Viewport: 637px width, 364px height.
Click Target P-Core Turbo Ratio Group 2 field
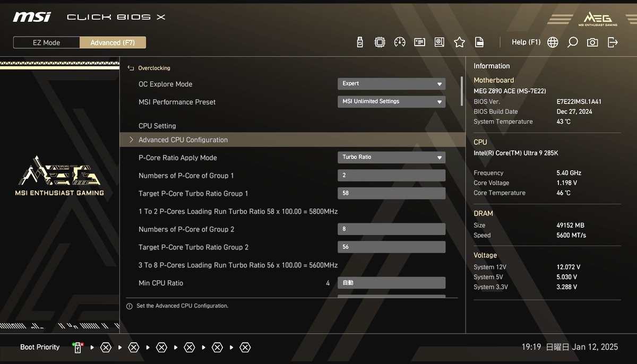pyautogui.click(x=392, y=247)
